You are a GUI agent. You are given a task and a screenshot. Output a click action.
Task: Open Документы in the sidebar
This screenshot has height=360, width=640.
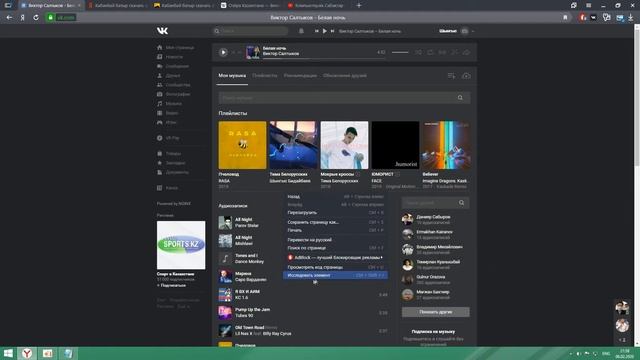[173, 172]
